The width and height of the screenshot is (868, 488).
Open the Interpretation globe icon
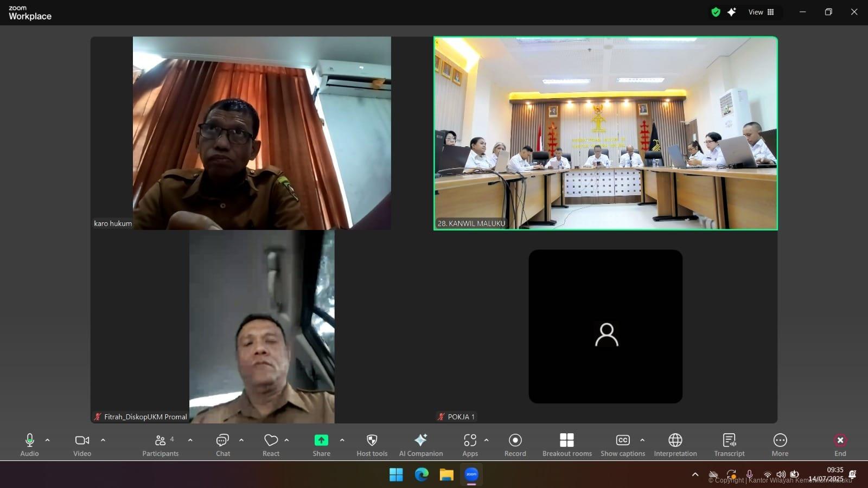(x=675, y=445)
